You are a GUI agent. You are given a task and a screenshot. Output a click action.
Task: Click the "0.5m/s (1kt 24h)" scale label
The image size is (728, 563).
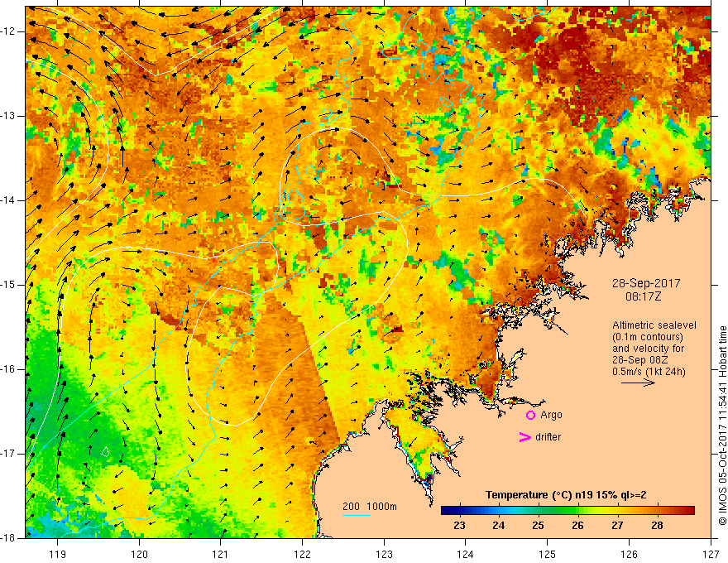coord(649,372)
